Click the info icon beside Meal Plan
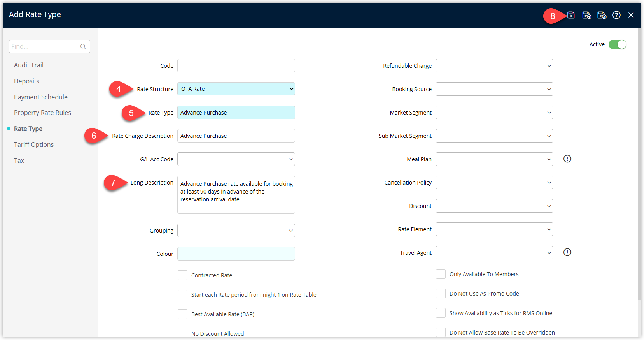The height and width of the screenshot is (340, 644). pos(567,159)
